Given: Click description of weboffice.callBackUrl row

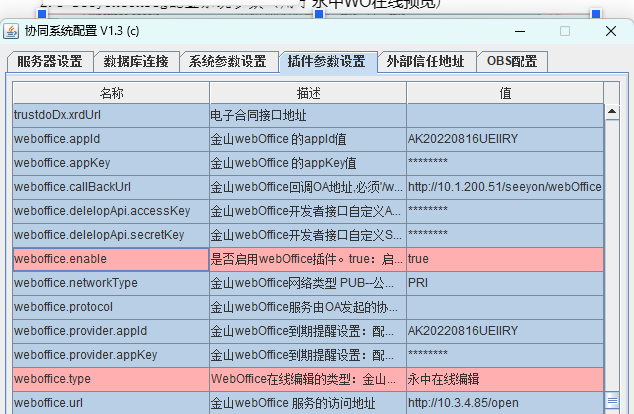Looking at the screenshot, I should point(308,187).
